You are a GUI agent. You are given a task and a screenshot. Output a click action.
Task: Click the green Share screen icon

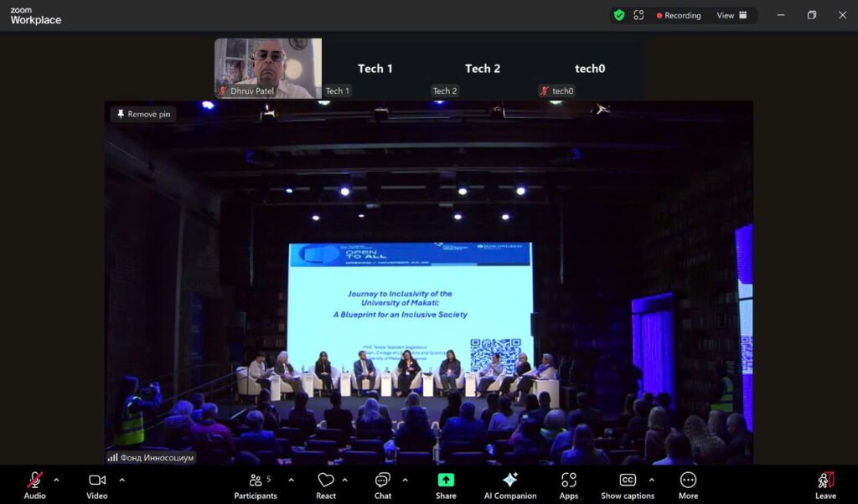tap(445, 479)
